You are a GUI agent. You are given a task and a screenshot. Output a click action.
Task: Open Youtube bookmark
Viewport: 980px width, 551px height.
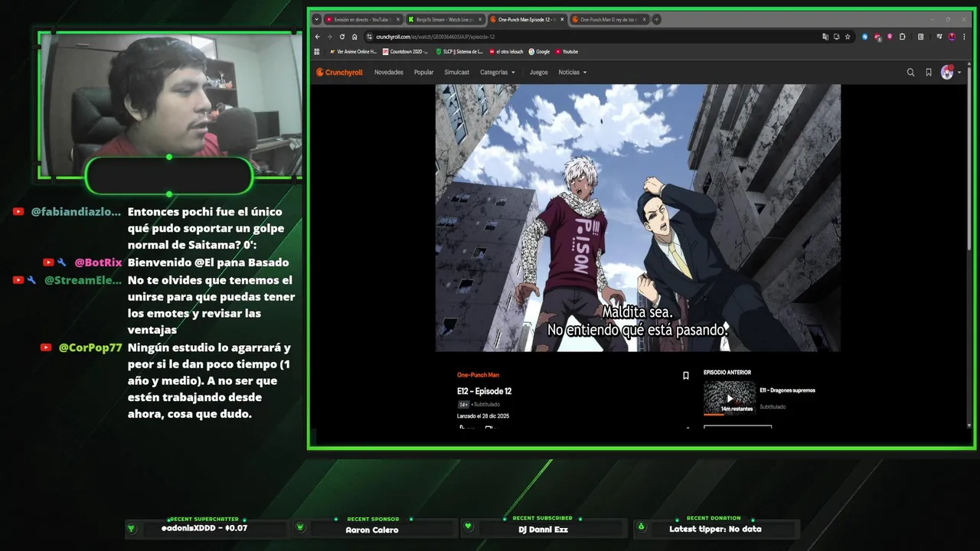click(x=567, y=52)
